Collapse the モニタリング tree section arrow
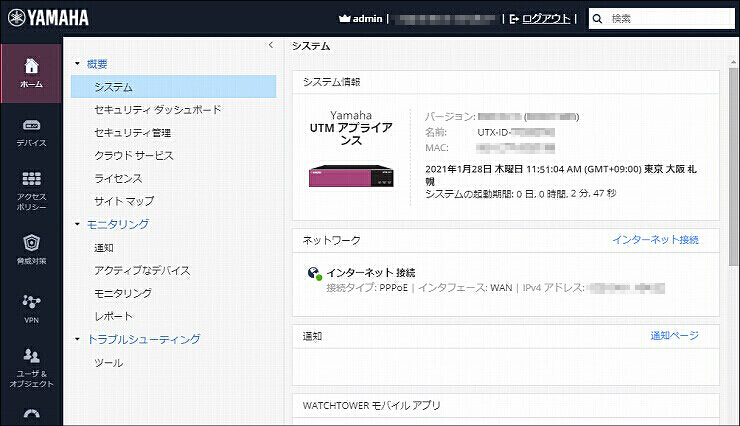Viewport: 740px width, 426px height. pos(77,224)
